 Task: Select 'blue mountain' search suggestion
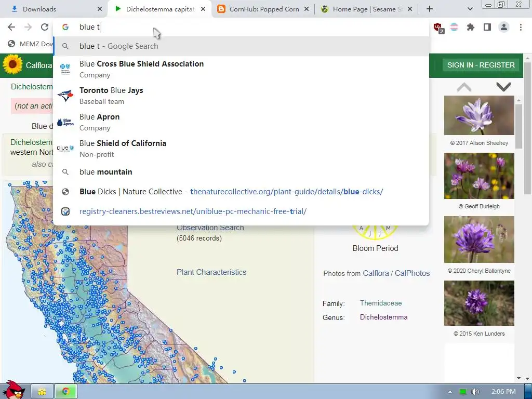click(x=241, y=172)
